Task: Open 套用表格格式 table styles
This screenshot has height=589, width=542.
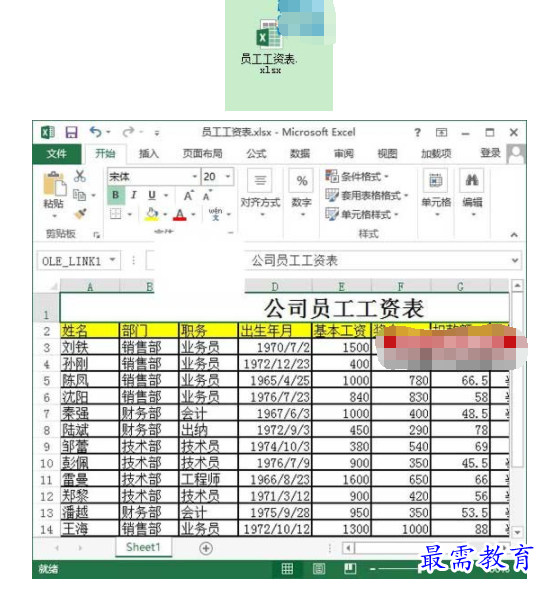Action: [367, 195]
